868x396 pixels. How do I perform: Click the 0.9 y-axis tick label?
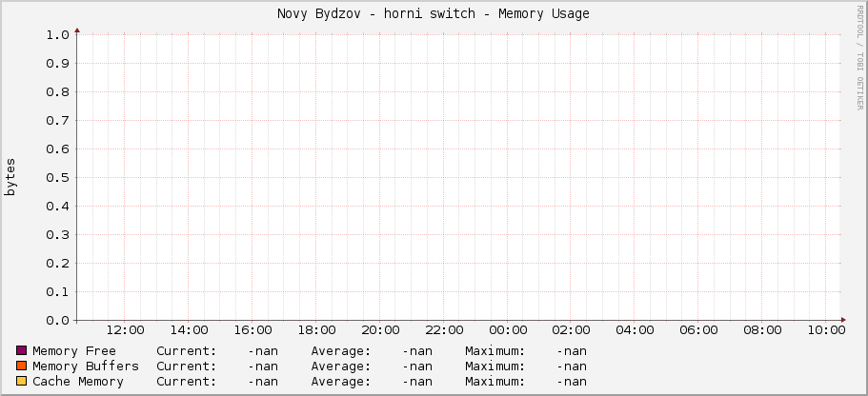(x=57, y=64)
